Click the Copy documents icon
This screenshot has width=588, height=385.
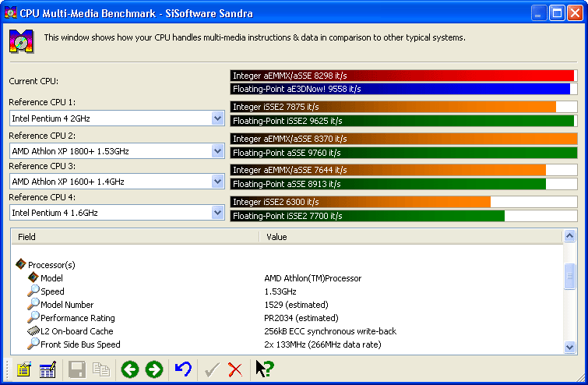pos(101,369)
